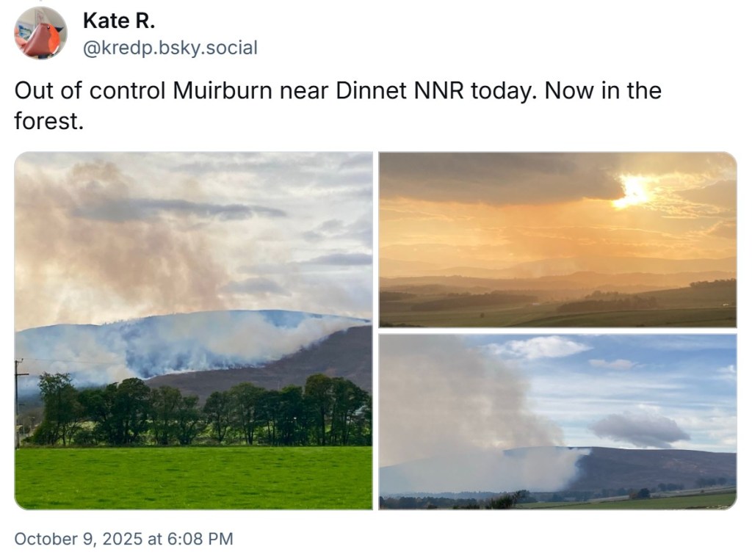
Task: Click the 6:08 PM time in the timestamp
Action: click(200, 539)
